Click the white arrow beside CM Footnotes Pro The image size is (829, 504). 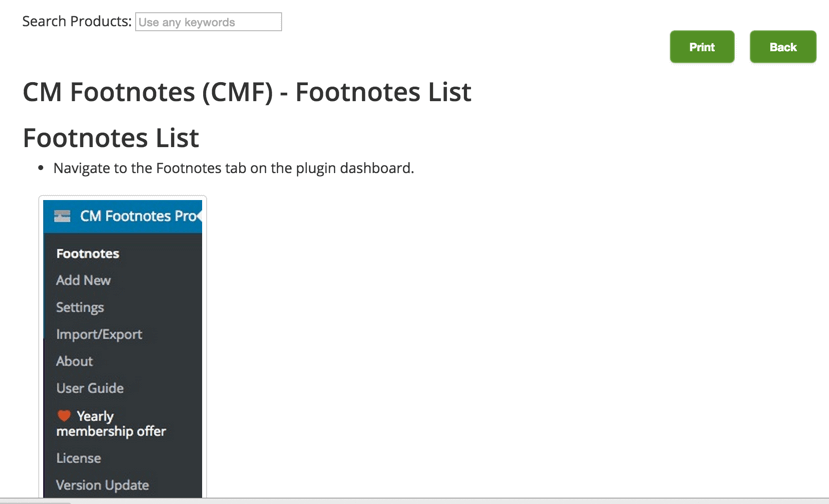(x=198, y=216)
